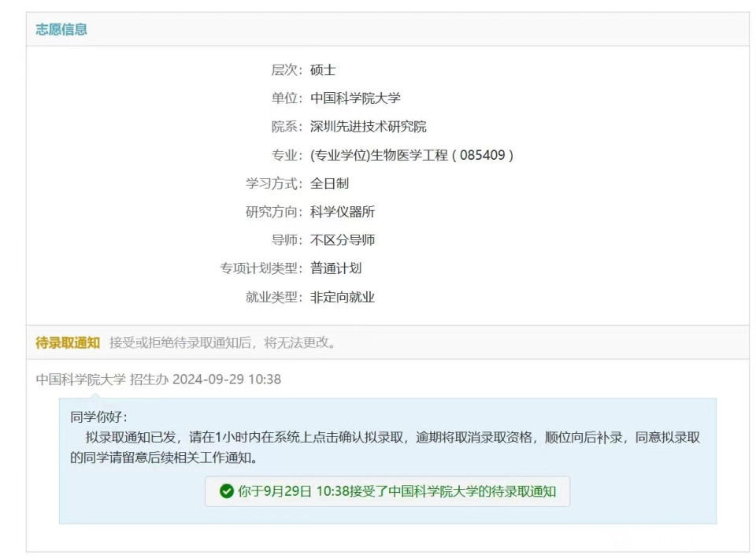Screen dimensions: 756x559
Task: Click the 招生办 sender line with timestamp
Action: [158, 379]
